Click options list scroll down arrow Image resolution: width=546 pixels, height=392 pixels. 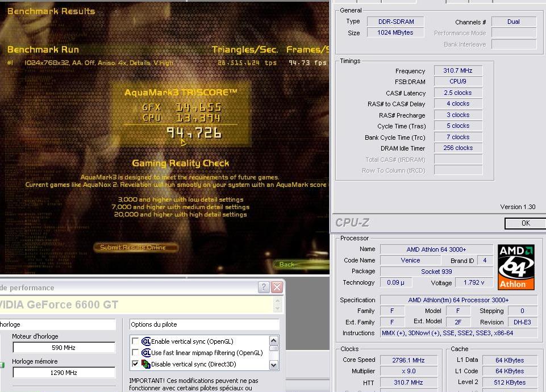tap(274, 365)
